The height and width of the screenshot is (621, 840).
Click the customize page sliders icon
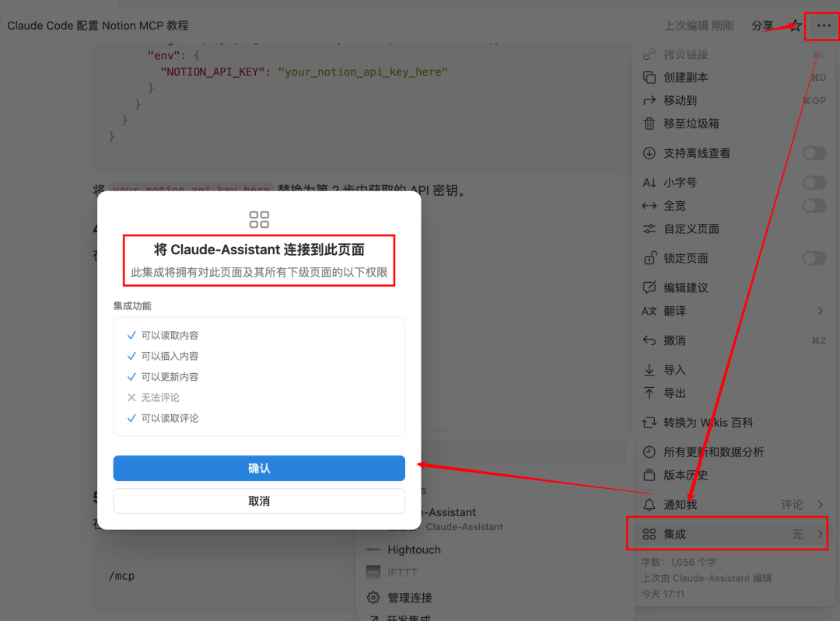pos(649,229)
